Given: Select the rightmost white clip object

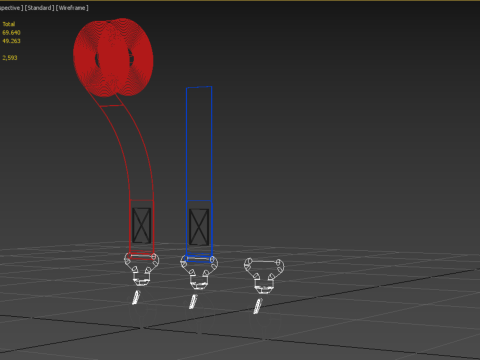Looking at the screenshot, I should [x=264, y=275].
